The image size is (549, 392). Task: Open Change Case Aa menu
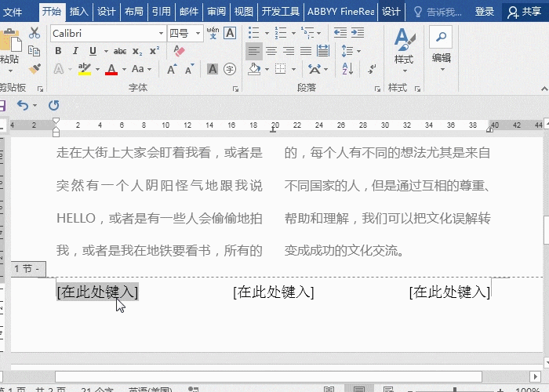point(141,69)
